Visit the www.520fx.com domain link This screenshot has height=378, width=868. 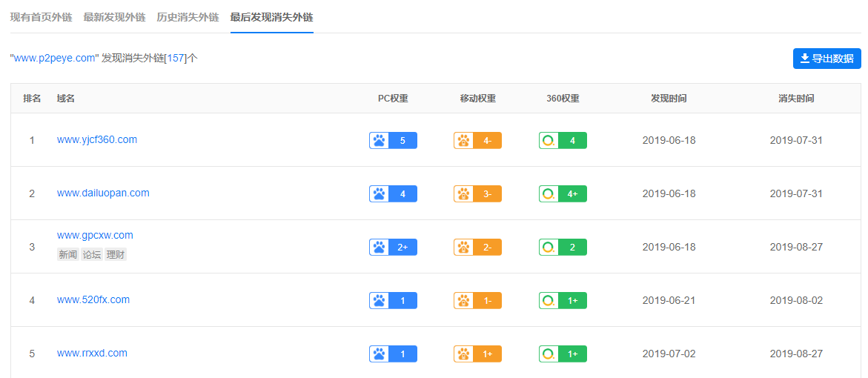coord(93,300)
